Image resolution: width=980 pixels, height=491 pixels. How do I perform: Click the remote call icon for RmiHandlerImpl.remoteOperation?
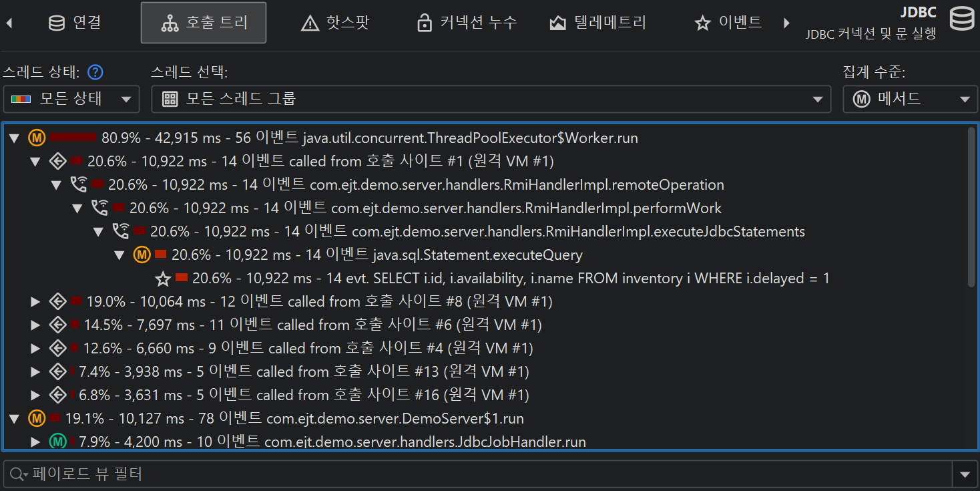tap(79, 185)
